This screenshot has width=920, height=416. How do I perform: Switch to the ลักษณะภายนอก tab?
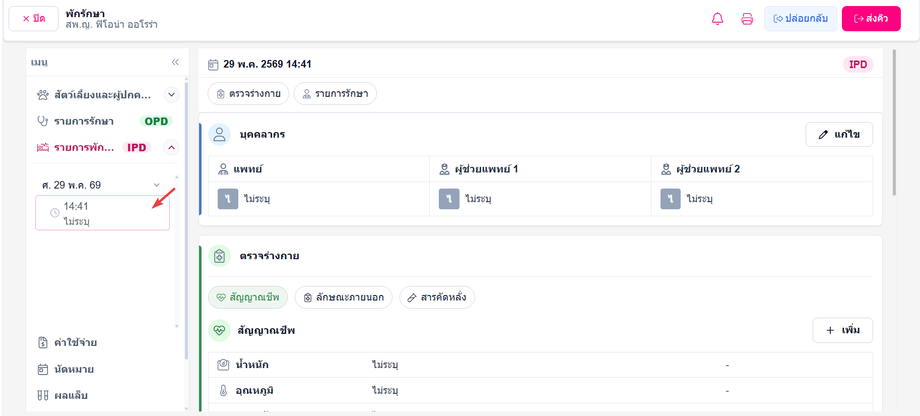(x=343, y=297)
